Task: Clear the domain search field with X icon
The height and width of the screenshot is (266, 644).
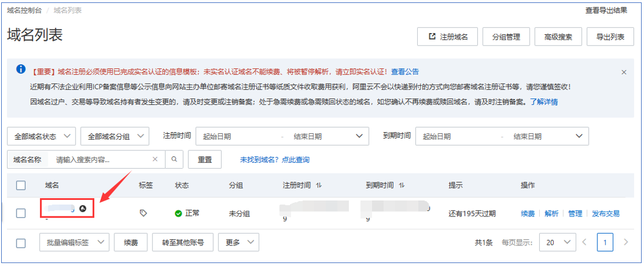Action: (x=155, y=159)
